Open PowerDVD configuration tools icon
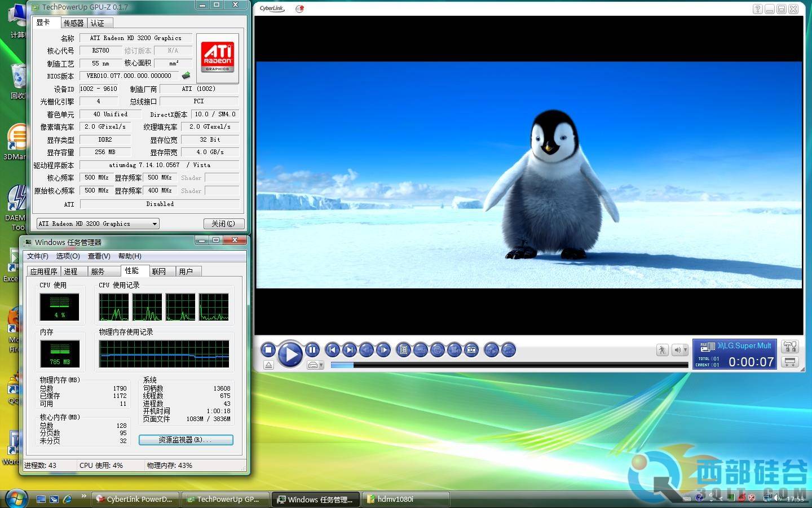The image size is (812, 508). (x=790, y=347)
